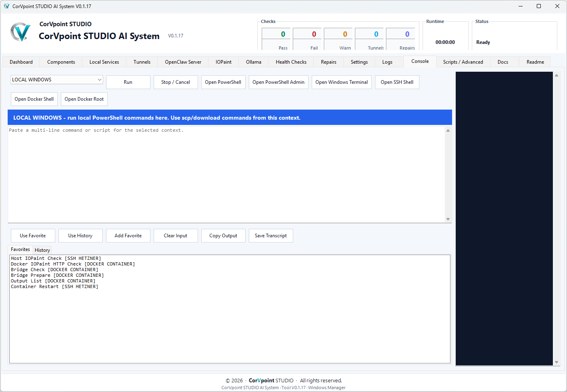This screenshot has width=567, height=392.
Task: Minimize the CorVpoint STUDIO window
Action: point(520,6)
